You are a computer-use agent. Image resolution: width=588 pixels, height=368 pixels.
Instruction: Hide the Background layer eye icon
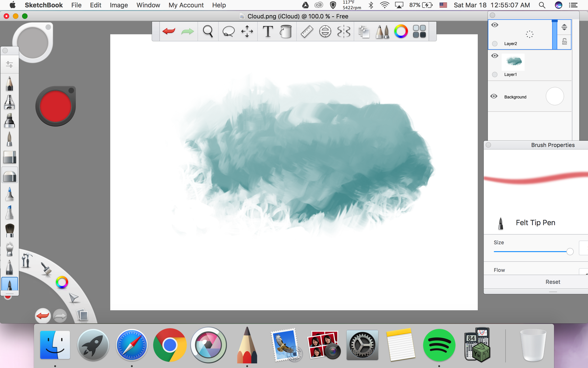click(494, 96)
